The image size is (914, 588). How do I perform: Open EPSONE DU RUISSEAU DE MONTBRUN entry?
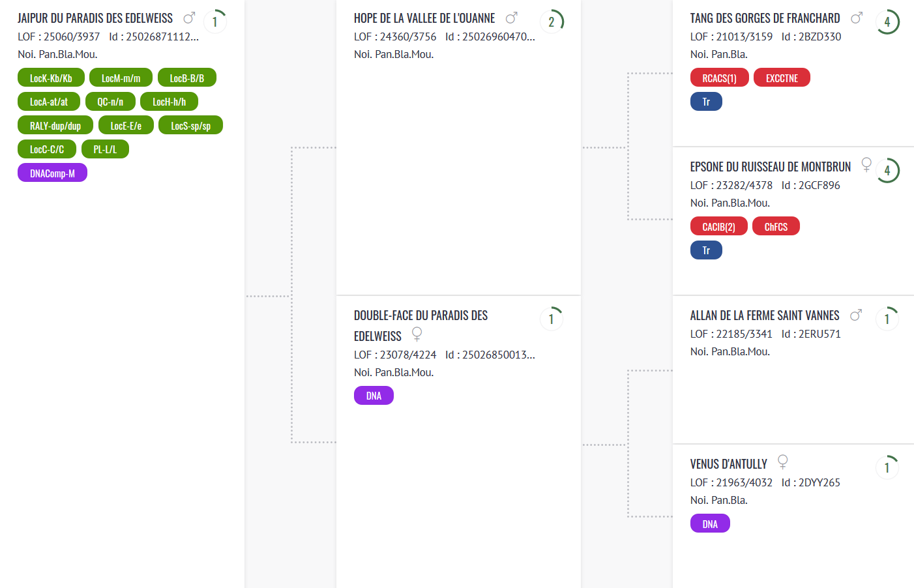[771, 167]
